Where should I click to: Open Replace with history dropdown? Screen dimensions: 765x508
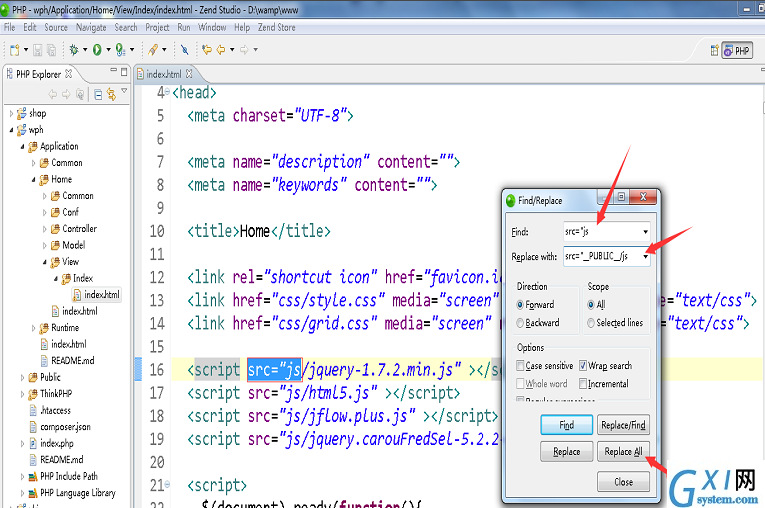[x=645, y=256]
